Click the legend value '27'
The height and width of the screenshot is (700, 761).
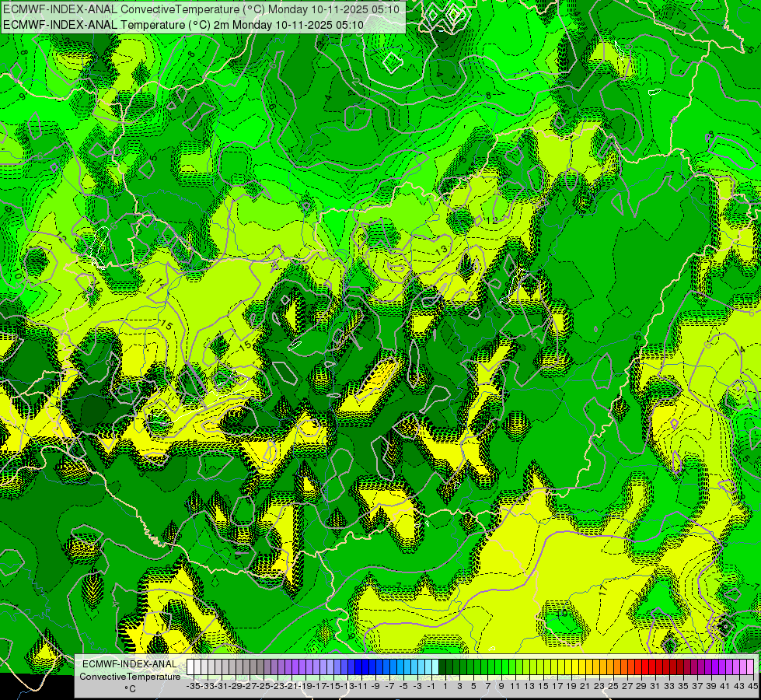point(627,687)
